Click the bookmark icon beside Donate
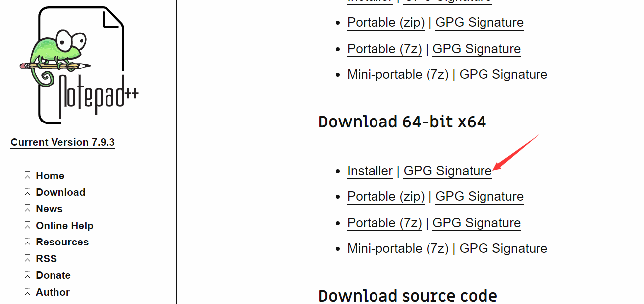Screen dimensions: 644x304 tap(27, 275)
